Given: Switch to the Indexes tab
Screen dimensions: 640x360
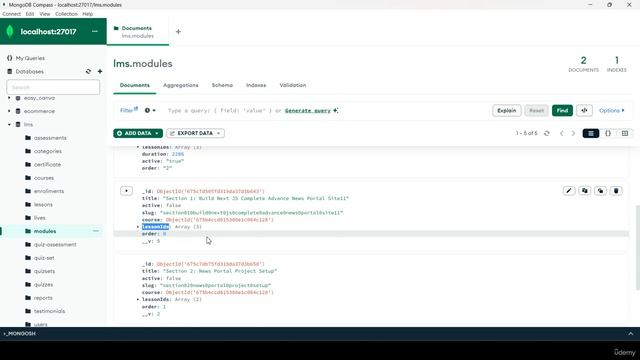Looking at the screenshot, I should point(256,85).
